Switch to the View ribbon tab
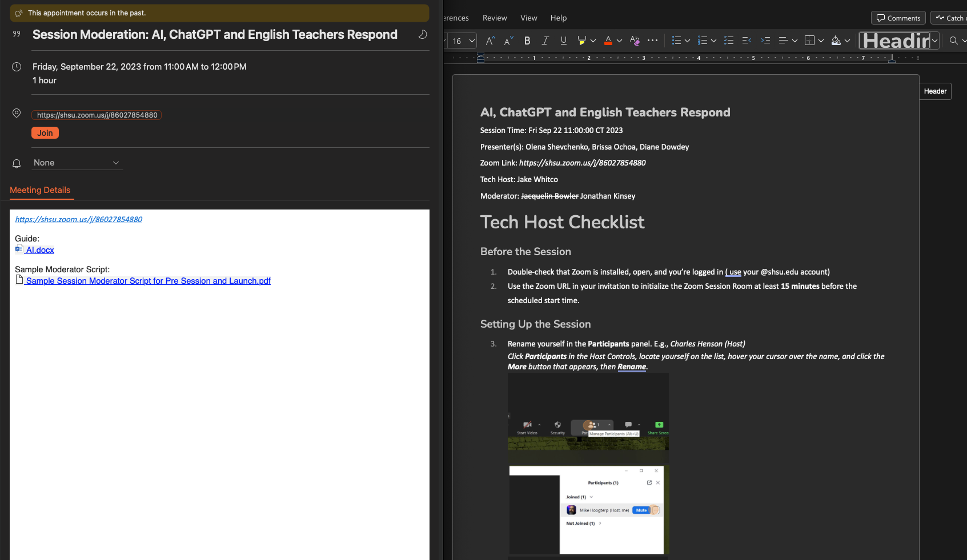 (x=528, y=18)
